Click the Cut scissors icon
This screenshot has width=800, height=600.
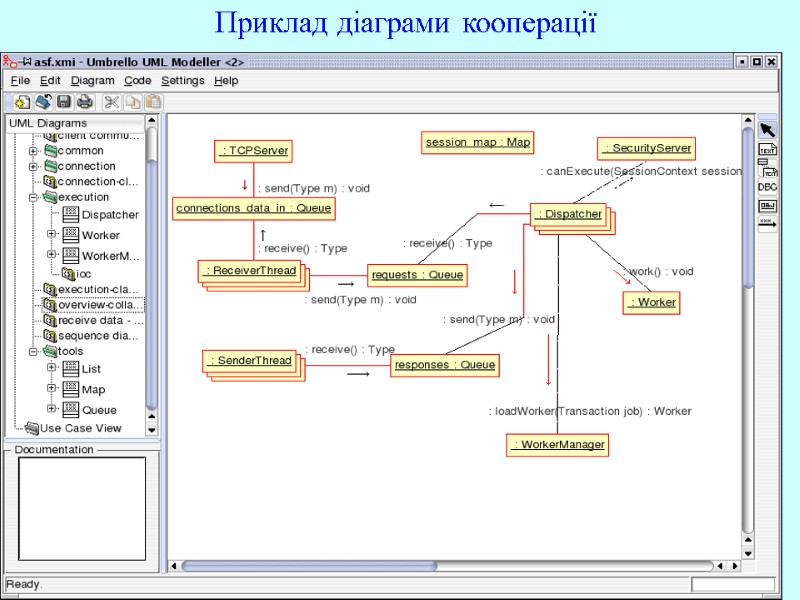pos(112,103)
